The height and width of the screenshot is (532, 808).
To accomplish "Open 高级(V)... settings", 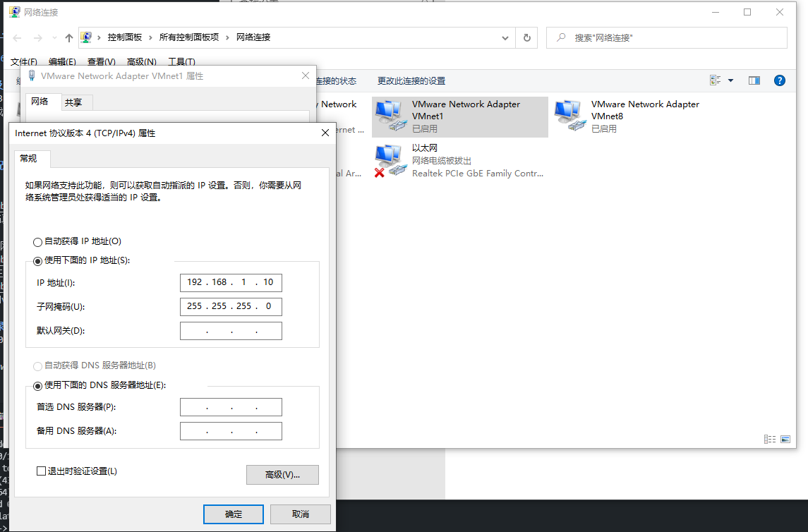I will tap(282, 475).
